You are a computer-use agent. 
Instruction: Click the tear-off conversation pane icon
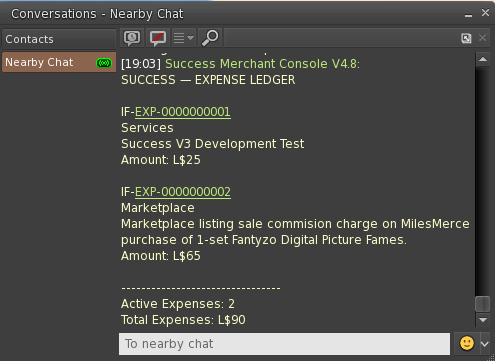[466, 38]
